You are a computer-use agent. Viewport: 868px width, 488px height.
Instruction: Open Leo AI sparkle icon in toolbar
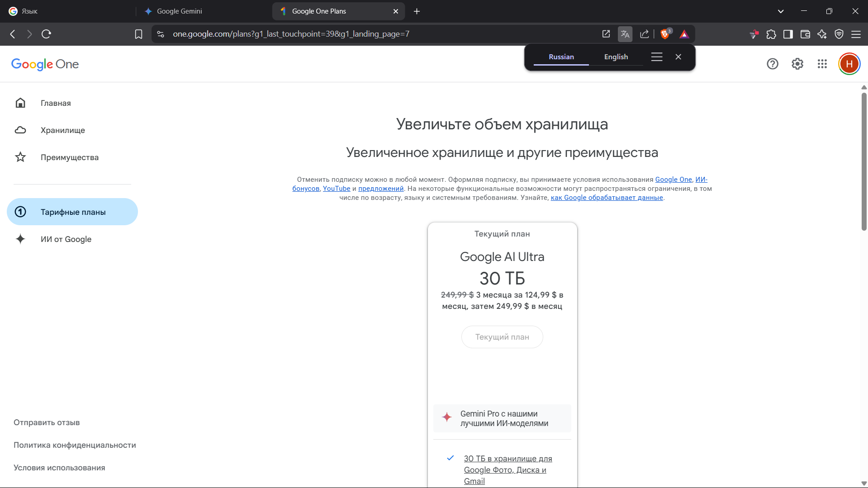[822, 34]
